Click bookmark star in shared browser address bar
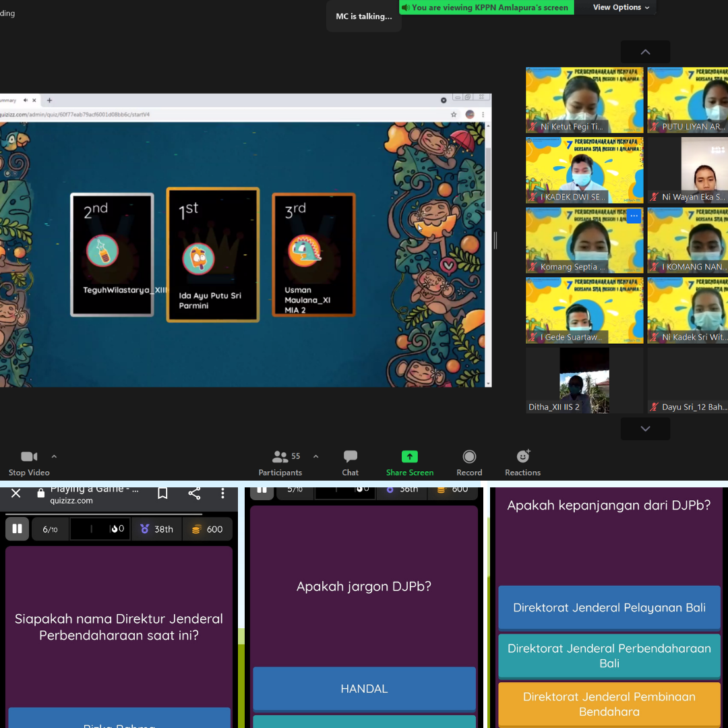The image size is (728, 728). point(454,114)
